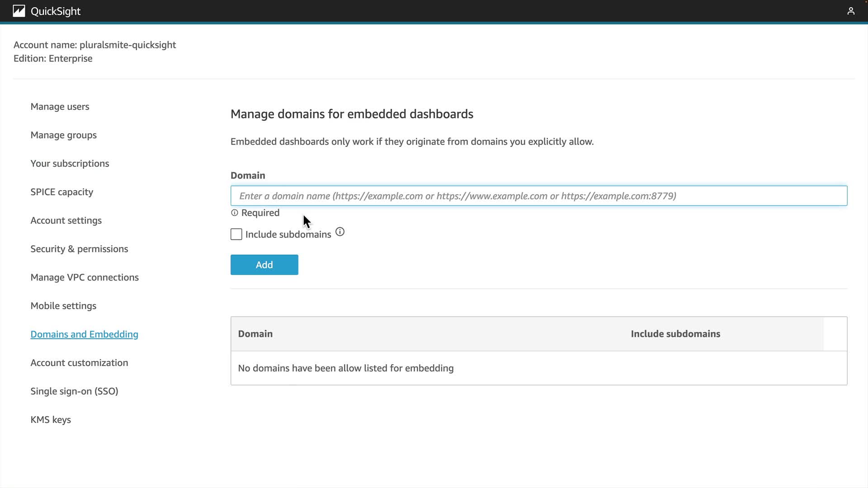The image size is (868, 488).
Task: Click the QuickSight logo icon
Action: point(19,11)
